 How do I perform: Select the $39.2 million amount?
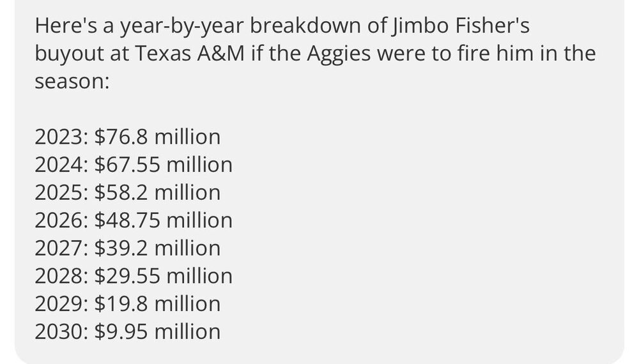pos(157,248)
